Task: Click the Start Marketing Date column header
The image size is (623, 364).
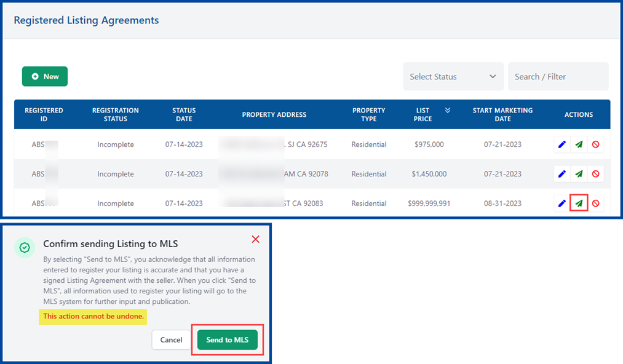Action: point(502,114)
